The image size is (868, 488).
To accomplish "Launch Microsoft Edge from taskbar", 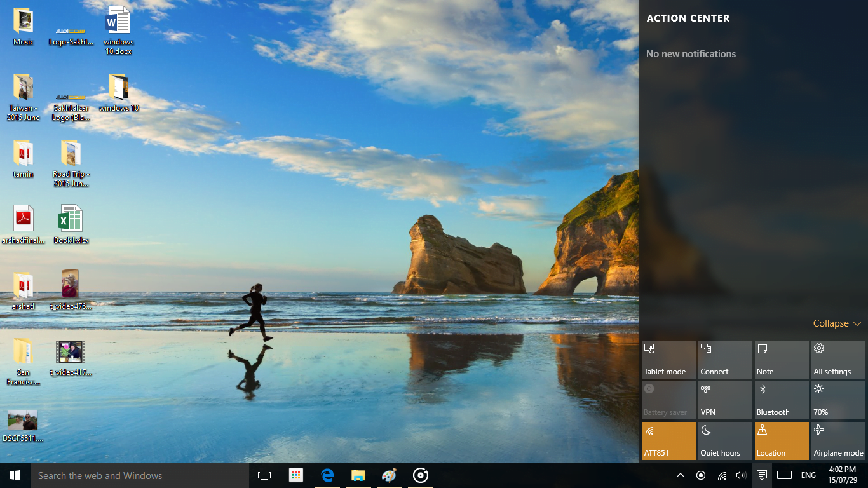I will point(327,475).
